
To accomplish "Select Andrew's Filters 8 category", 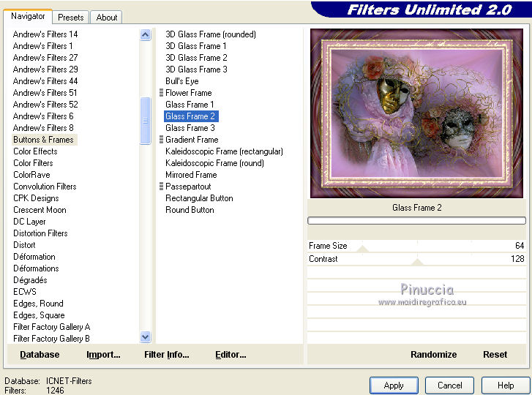I will [43, 128].
